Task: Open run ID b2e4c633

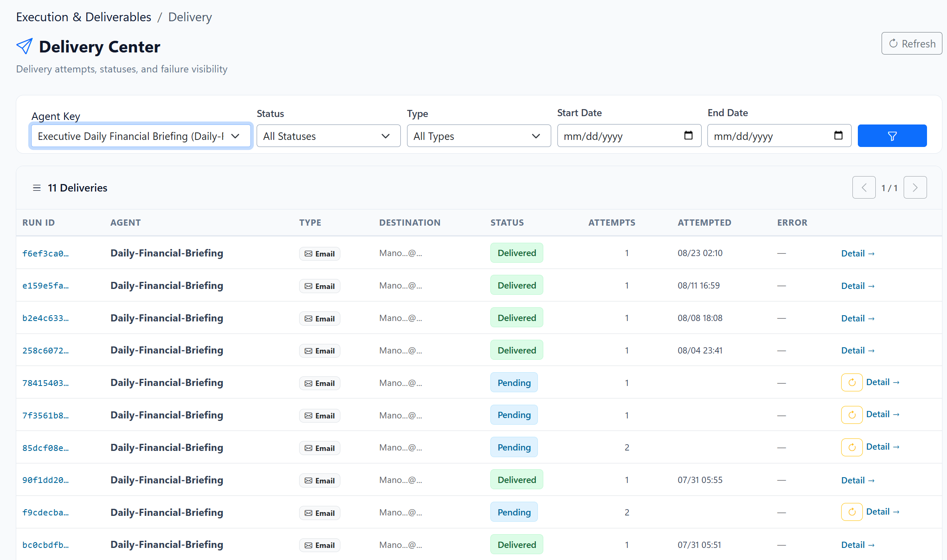Action: coord(45,318)
